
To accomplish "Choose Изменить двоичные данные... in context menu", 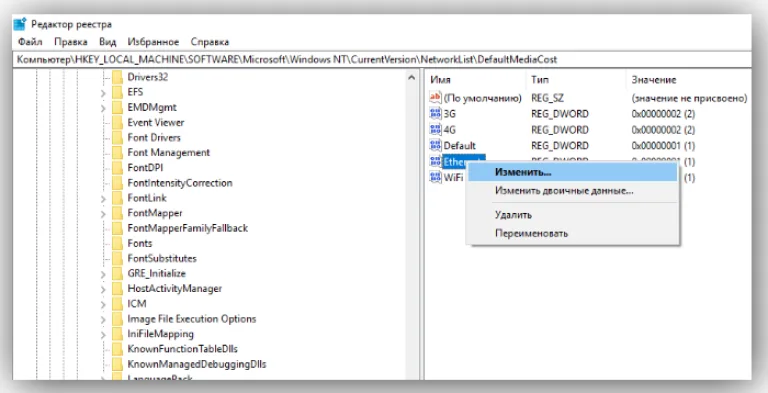I will [x=573, y=191].
